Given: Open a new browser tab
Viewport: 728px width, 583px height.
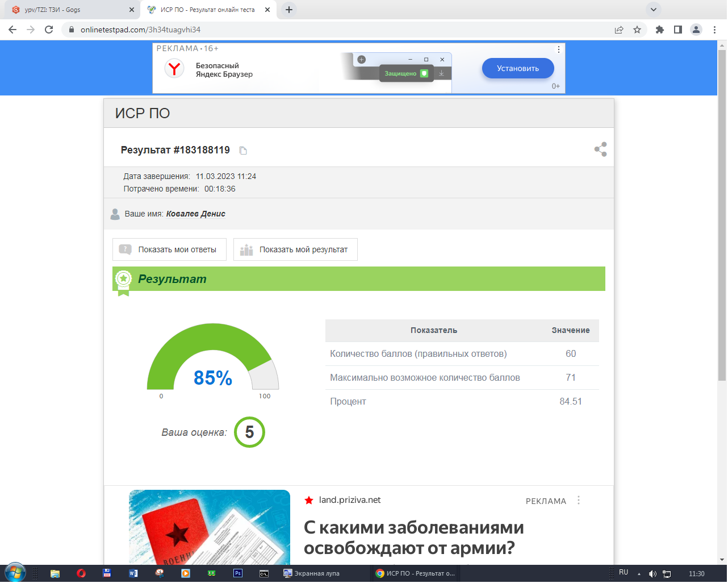Looking at the screenshot, I should [x=289, y=10].
